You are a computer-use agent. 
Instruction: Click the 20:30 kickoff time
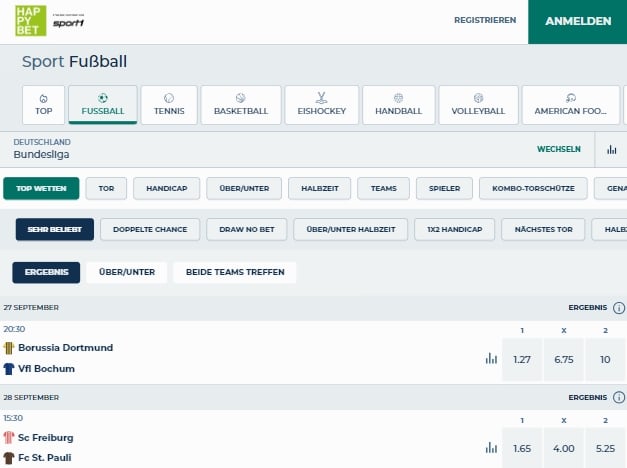coord(14,329)
